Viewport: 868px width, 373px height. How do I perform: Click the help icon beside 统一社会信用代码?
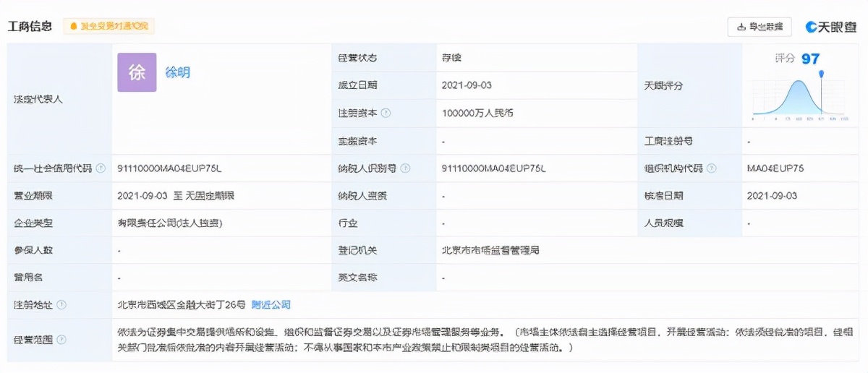(x=100, y=168)
